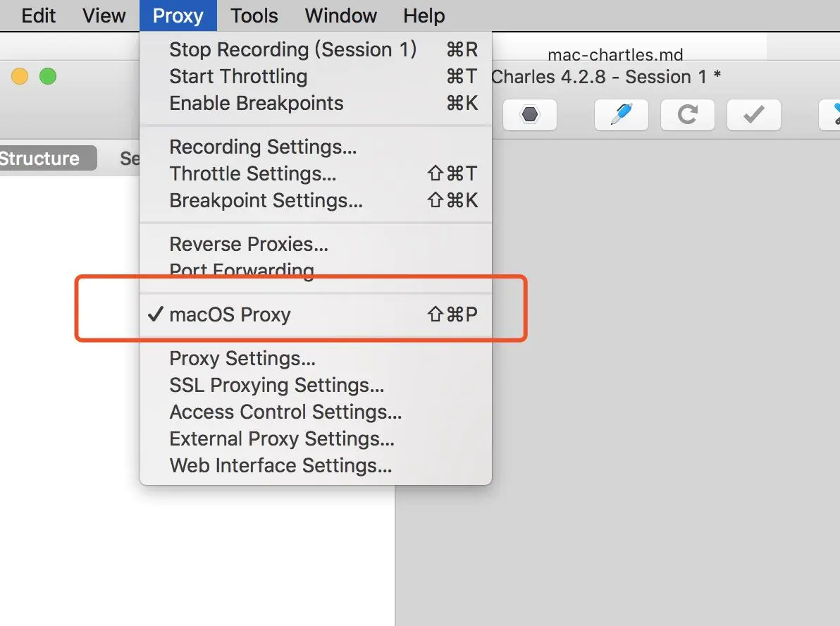Click the hexagon breakpoints toolbar icon
Screen dimensions: 840x626
click(x=530, y=115)
